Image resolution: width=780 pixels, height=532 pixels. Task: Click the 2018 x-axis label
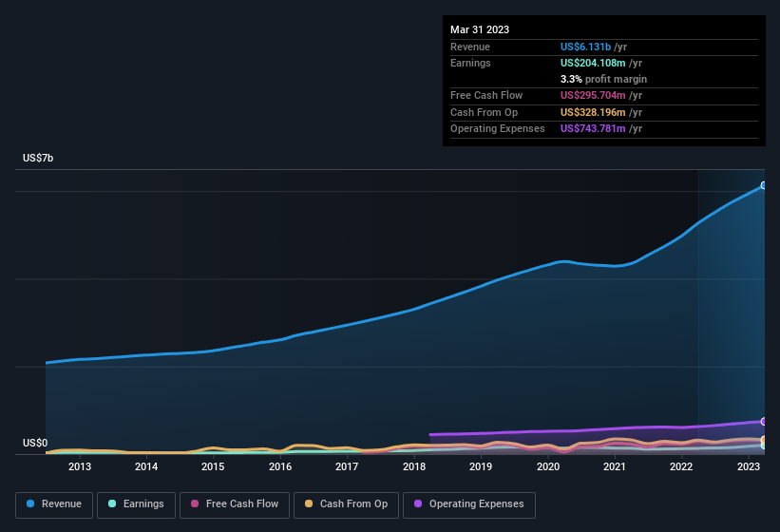click(414, 466)
